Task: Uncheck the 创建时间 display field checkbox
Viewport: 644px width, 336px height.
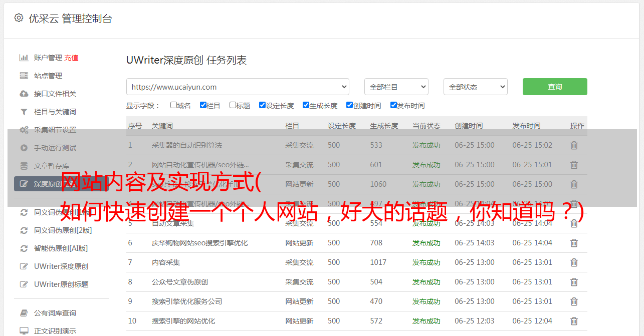Action: [349, 105]
